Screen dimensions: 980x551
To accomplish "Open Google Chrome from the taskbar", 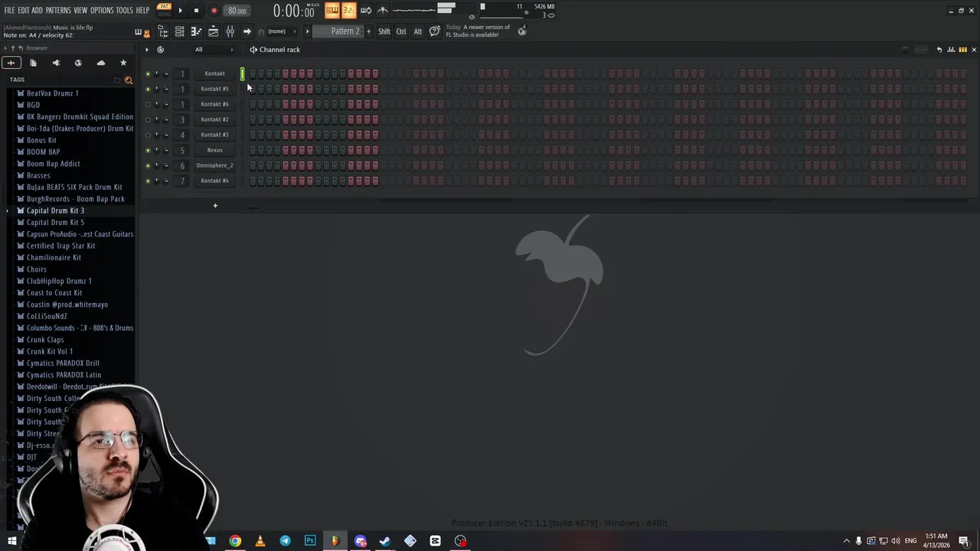I will tap(235, 541).
